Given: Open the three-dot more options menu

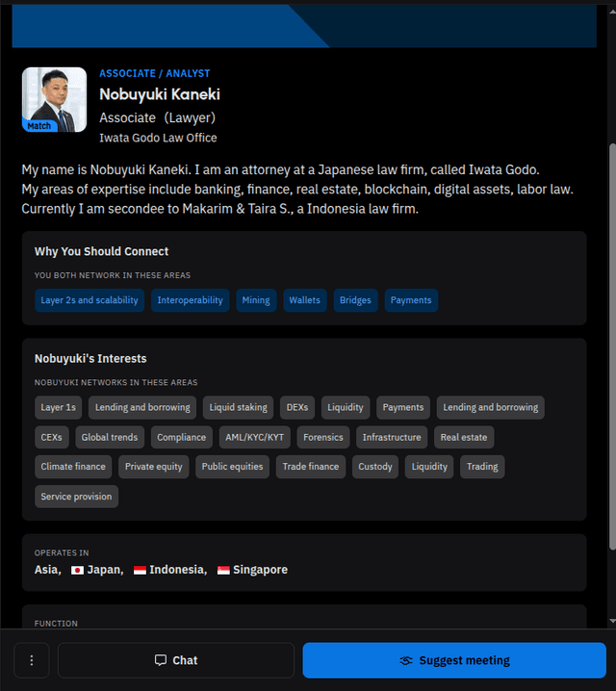Looking at the screenshot, I should 32,660.
